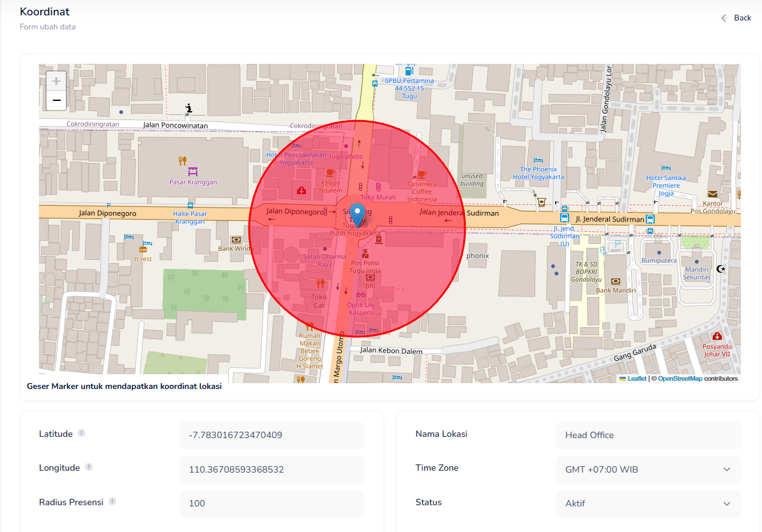Click the info icon beside Latitude
762x532 pixels.
tap(82, 433)
